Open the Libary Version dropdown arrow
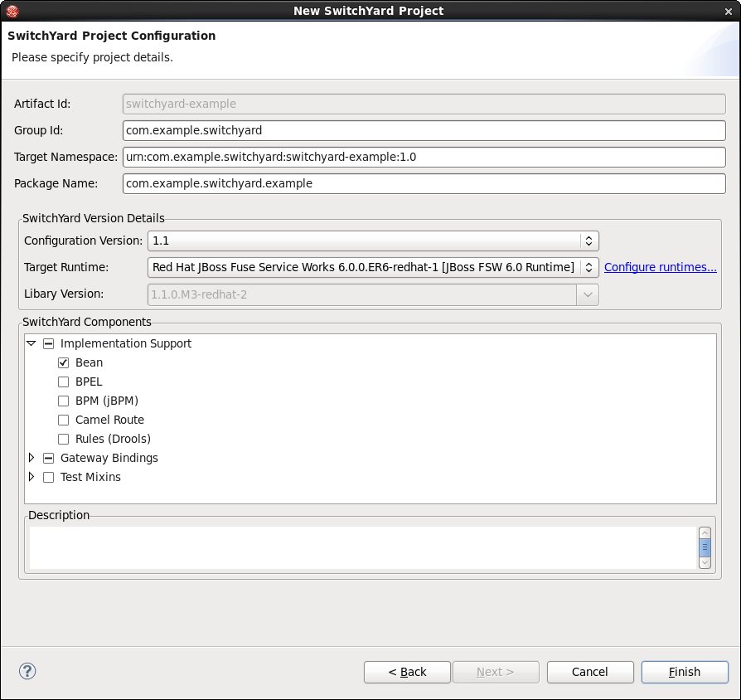This screenshot has width=741, height=700. (588, 294)
